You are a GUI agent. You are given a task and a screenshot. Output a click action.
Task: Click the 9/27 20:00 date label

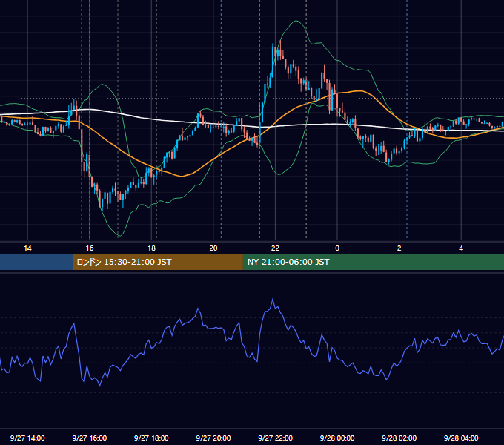point(213,438)
